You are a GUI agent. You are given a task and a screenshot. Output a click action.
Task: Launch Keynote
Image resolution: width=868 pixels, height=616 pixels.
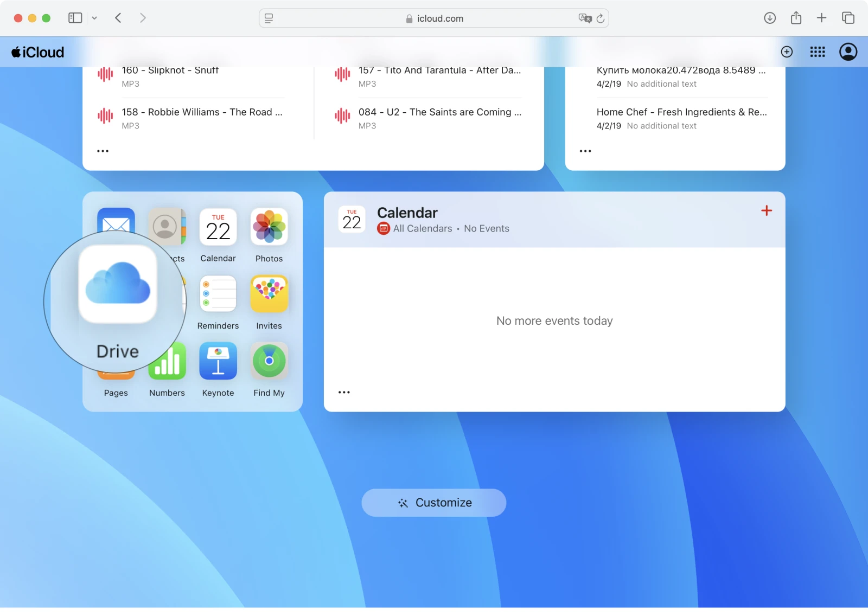pyautogui.click(x=218, y=361)
